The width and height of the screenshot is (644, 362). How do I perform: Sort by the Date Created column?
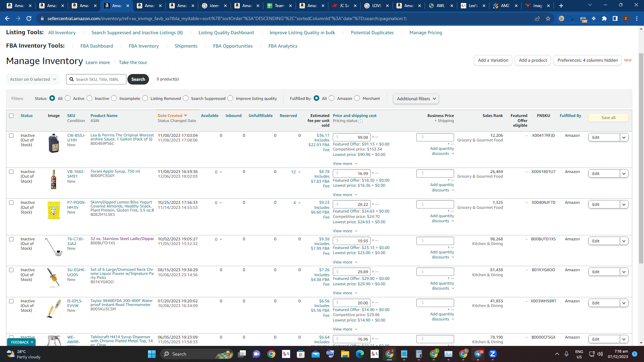click(172, 116)
